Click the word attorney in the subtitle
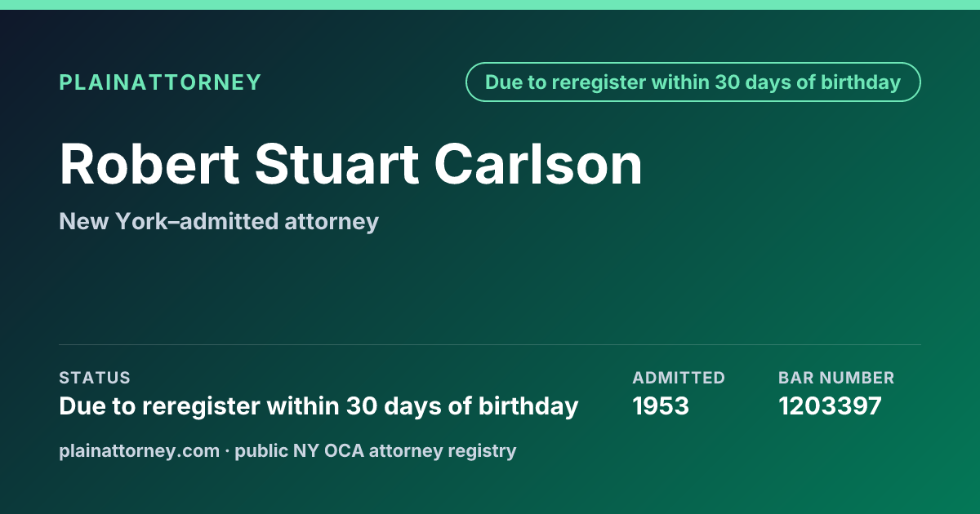The height and width of the screenshot is (514, 980). 332,222
